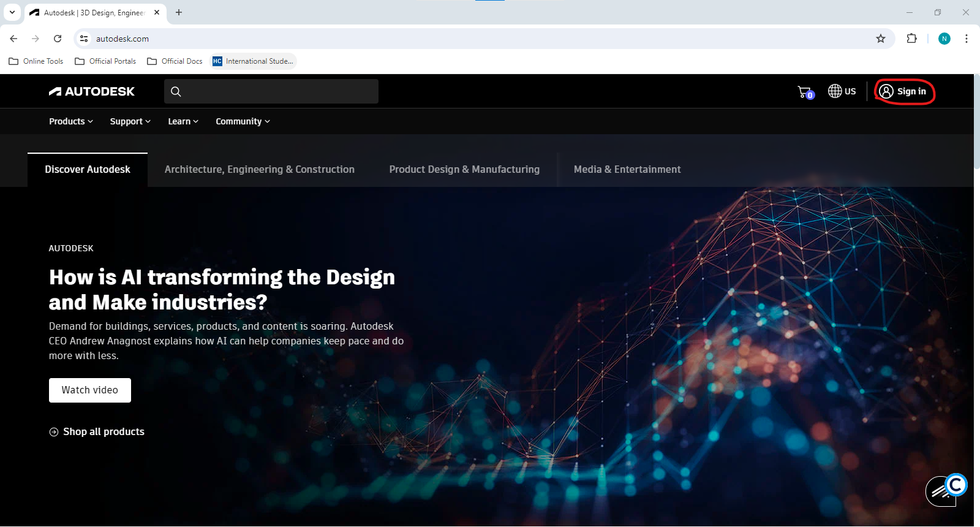Expand the Community menu
The width and height of the screenshot is (980, 527).
coord(243,121)
